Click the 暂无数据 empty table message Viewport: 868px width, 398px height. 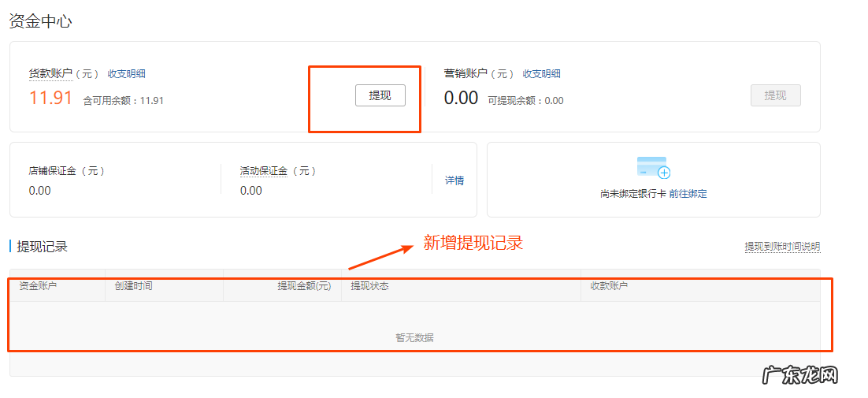click(414, 337)
